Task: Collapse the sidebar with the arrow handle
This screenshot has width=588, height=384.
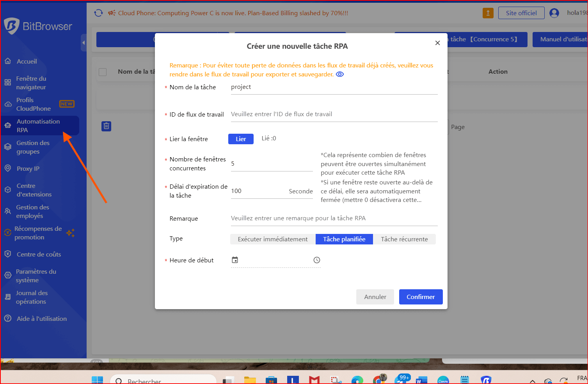Action: (x=83, y=42)
